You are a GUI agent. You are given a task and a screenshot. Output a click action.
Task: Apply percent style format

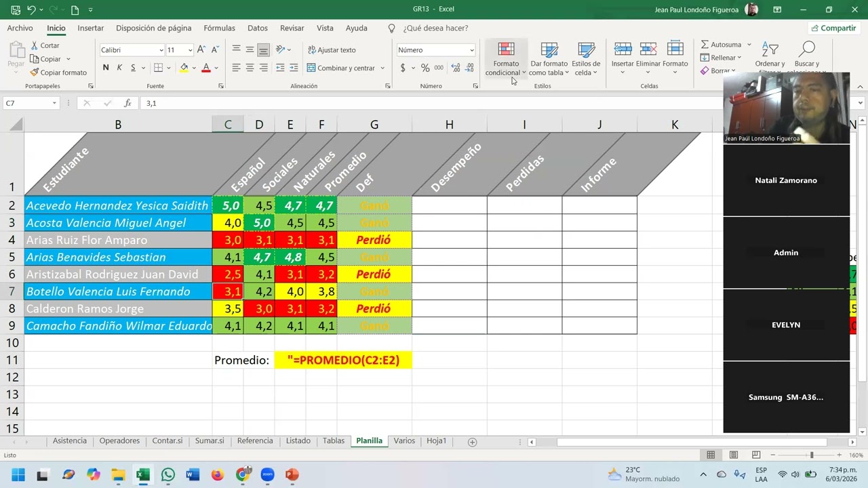coord(425,68)
